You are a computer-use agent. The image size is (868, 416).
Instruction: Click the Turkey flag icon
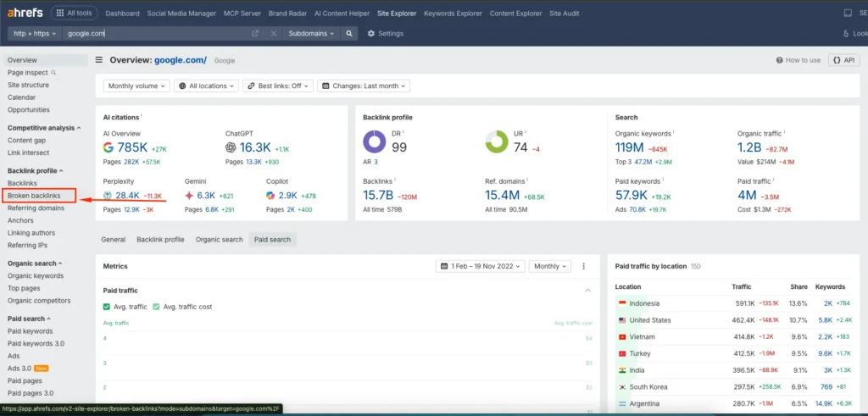click(621, 353)
